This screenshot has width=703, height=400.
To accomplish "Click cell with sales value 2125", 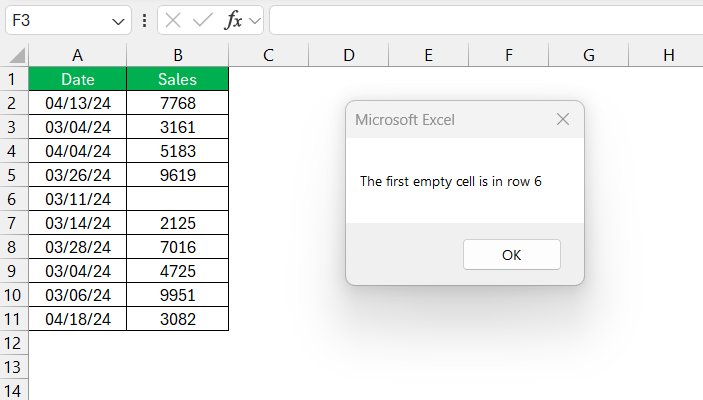I will (178, 223).
